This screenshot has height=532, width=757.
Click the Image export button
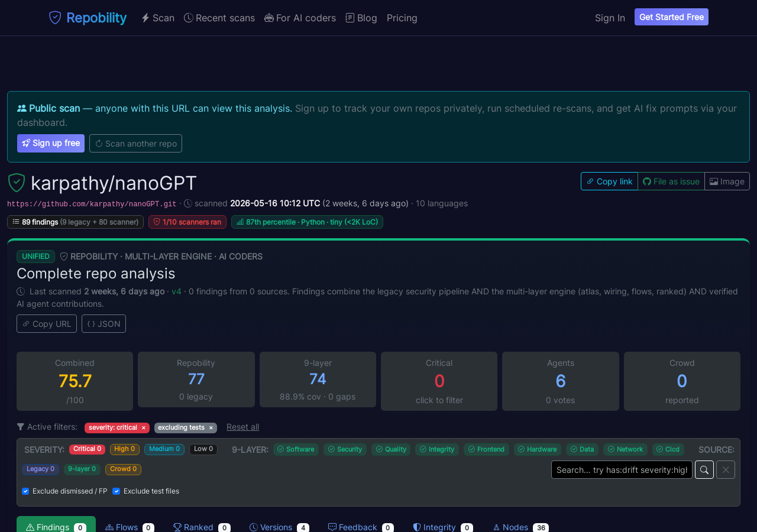click(x=727, y=181)
